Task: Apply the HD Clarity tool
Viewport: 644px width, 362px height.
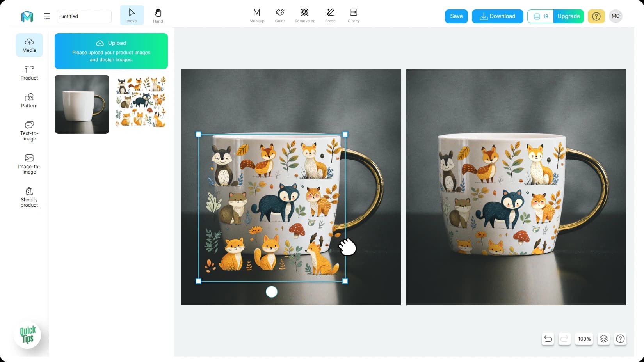Action: point(354,16)
